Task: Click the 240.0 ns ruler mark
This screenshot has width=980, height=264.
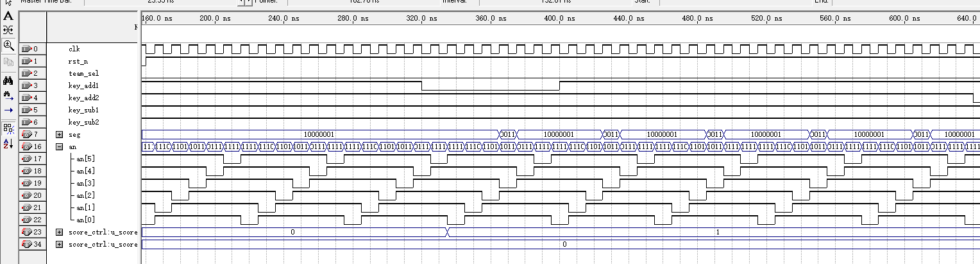Action: click(x=284, y=19)
